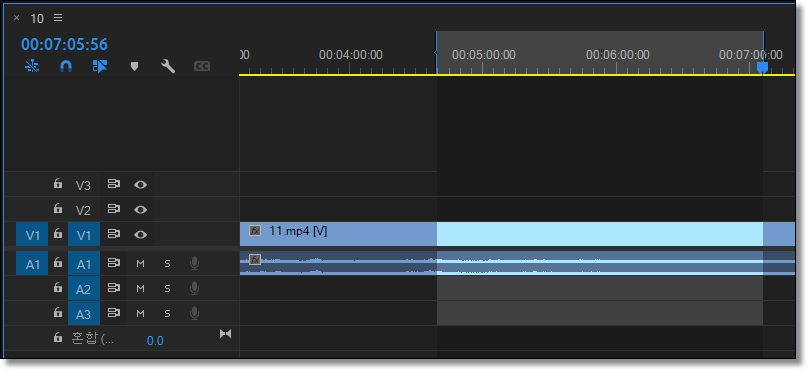Screen dimensions: 808x381
Task: Enable voice-over record on A1
Action: (194, 263)
